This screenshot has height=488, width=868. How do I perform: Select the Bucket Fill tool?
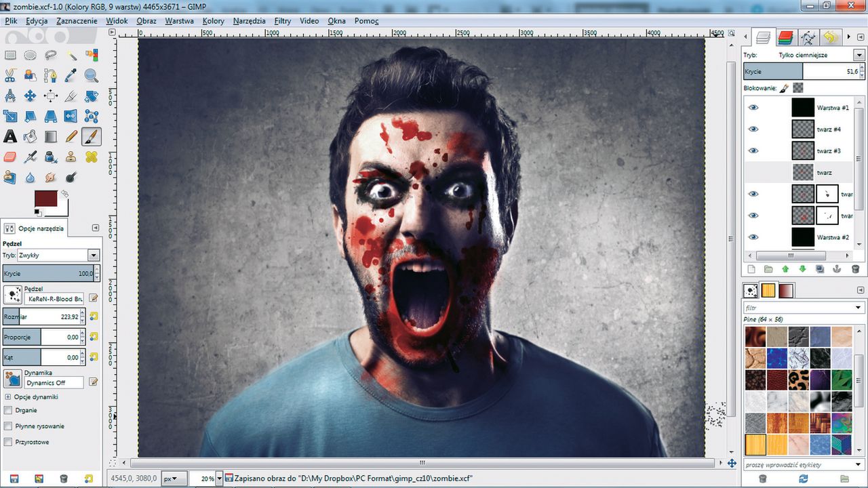(31, 137)
